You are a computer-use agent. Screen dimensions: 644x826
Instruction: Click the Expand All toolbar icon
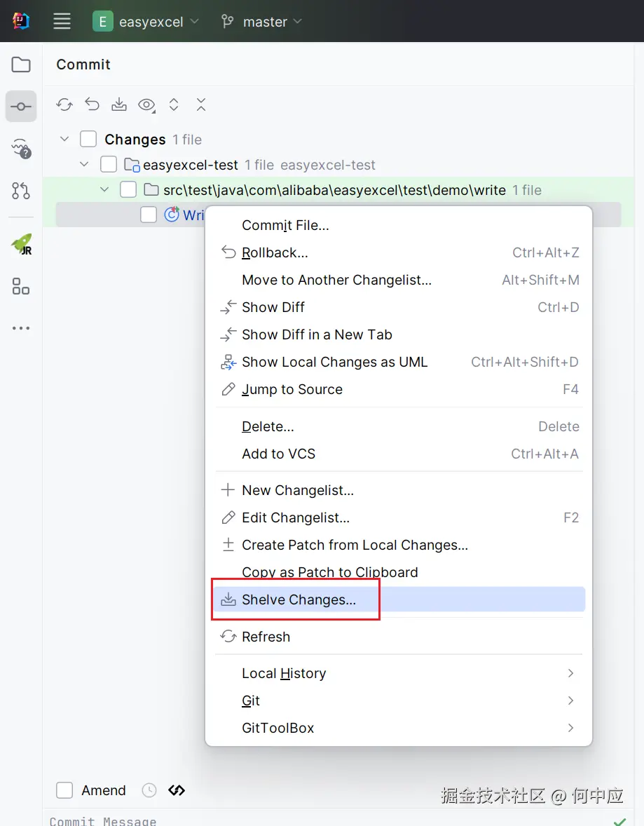click(x=174, y=104)
